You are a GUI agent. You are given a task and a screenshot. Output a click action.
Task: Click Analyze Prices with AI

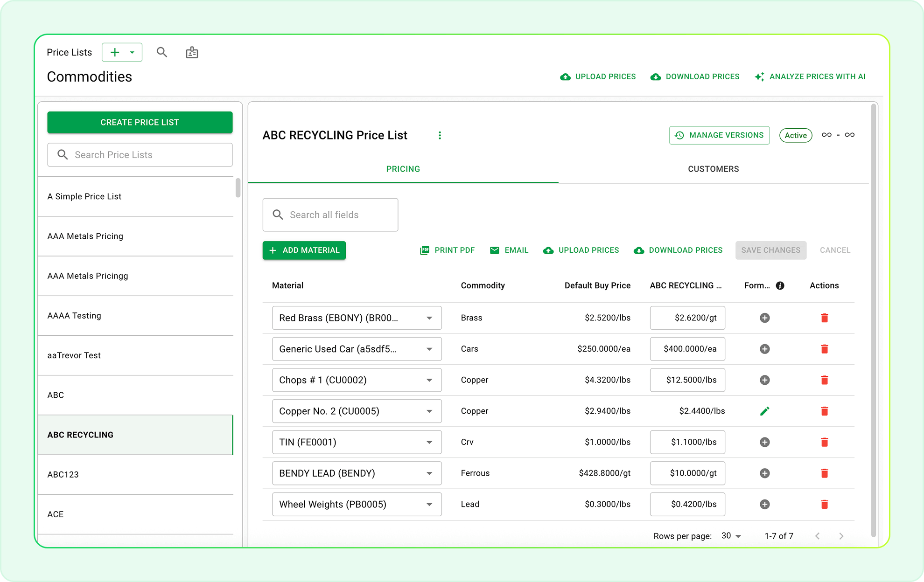[x=810, y=76]
